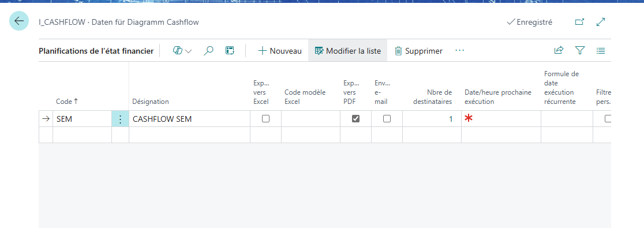Click the Code modèle Excel column header
This screenshot has height=228, width=644.
305,96
